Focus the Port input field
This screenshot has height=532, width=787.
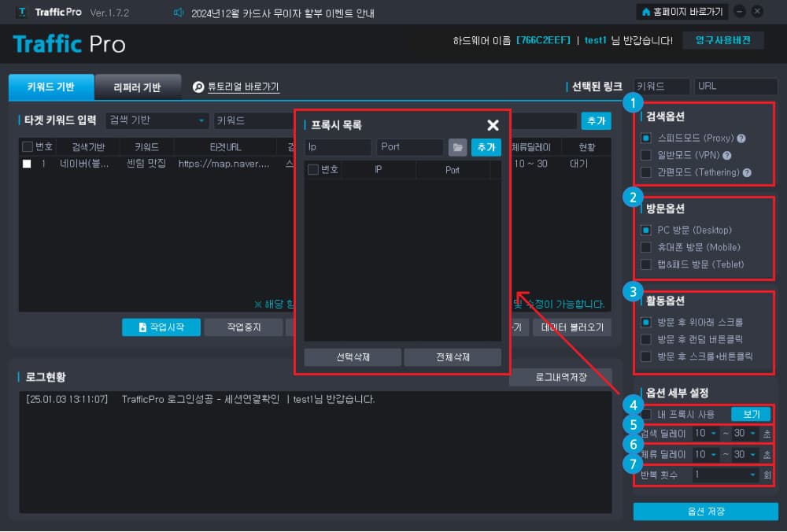[x=411, y=147]
